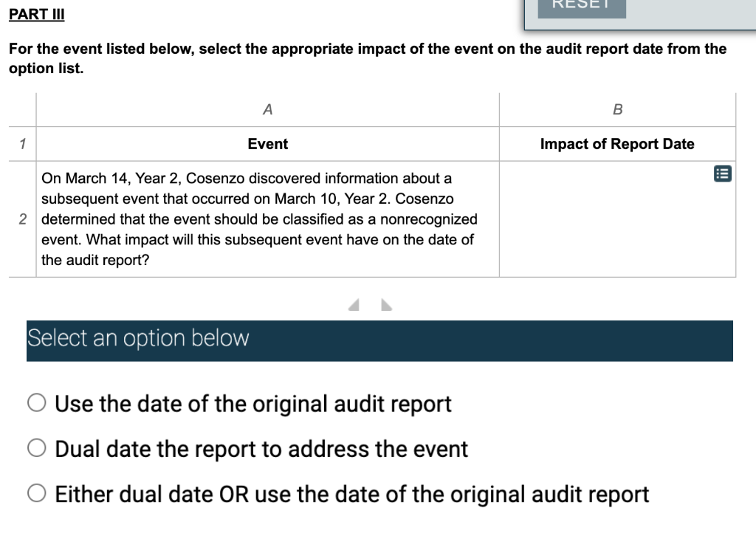Click the list icon beside the empty answer cell
Screen dimensions: 756x556
pyautogui.click(x=724, y=172)
